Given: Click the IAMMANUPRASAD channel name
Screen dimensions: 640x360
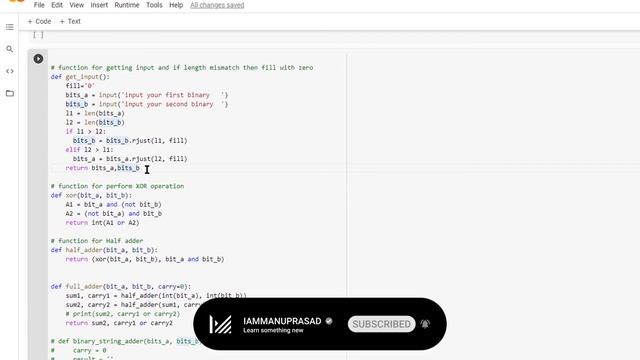Looking at the screenshot, I should coord(282,321).
